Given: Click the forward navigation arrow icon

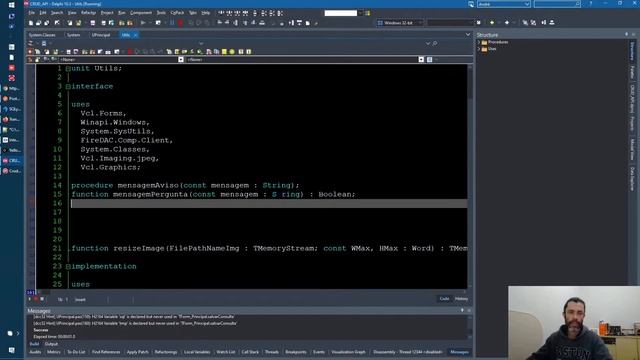Looking at the screenshot, I should (x=507, y=23).
